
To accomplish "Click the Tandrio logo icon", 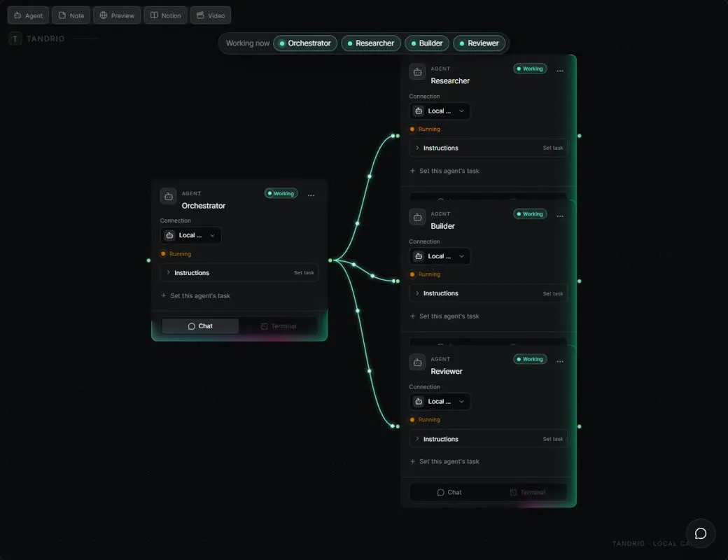I will 15,38.
